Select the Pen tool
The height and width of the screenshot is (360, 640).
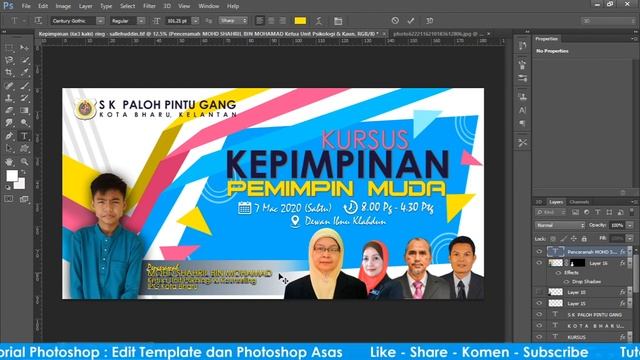click(x=9, y=136)
